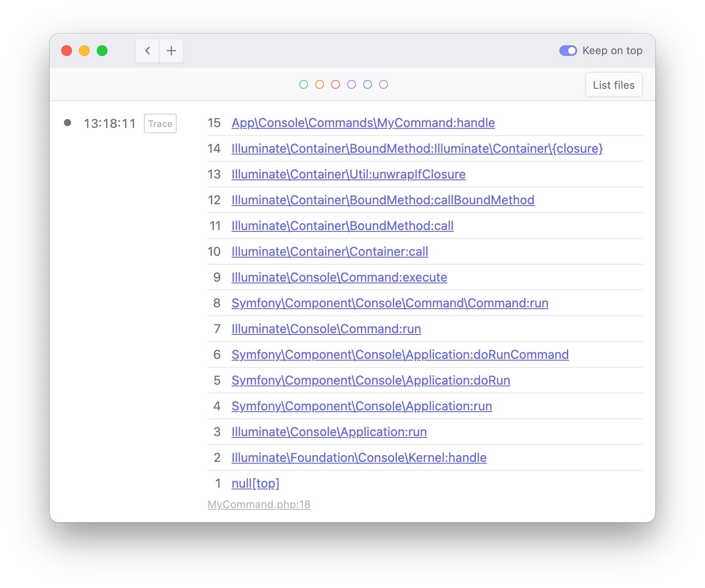Toggle the Keep on top switch
Screen dimensions: 705x588
[568, 51]
